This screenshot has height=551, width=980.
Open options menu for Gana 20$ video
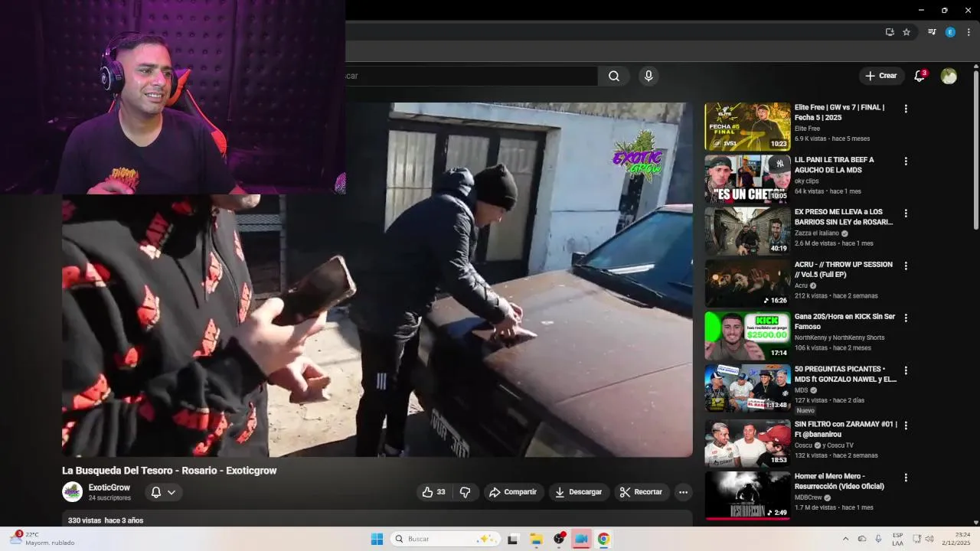click(x=906, y=318)
